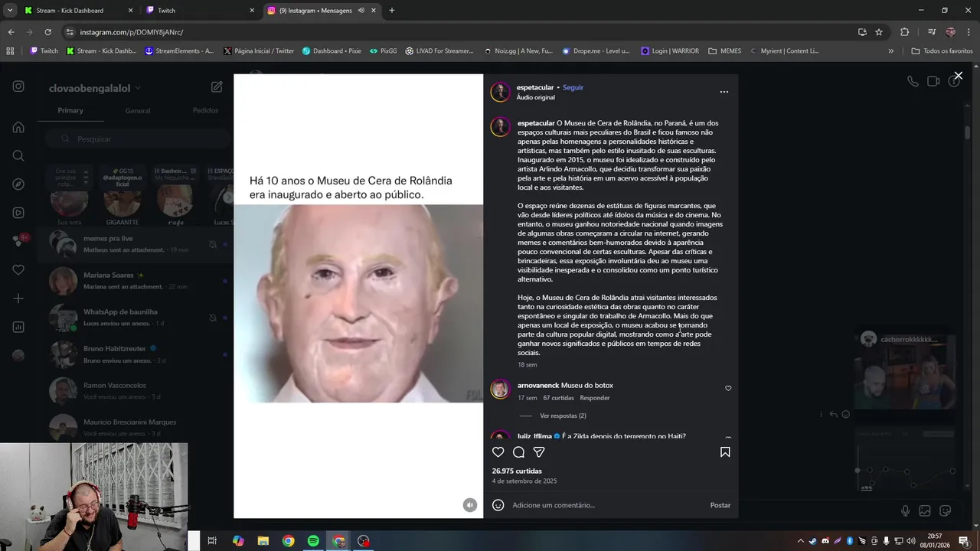980x551 pixels.
Task: Expand 'Ver respostas (2)'
Action: [x=563, y=416]
